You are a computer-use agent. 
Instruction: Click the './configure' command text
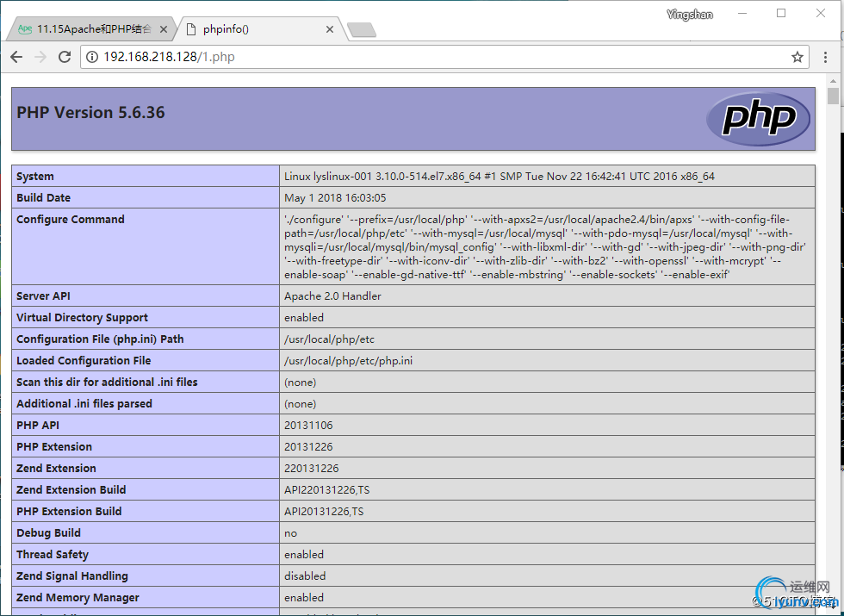[x=313, y=220]
